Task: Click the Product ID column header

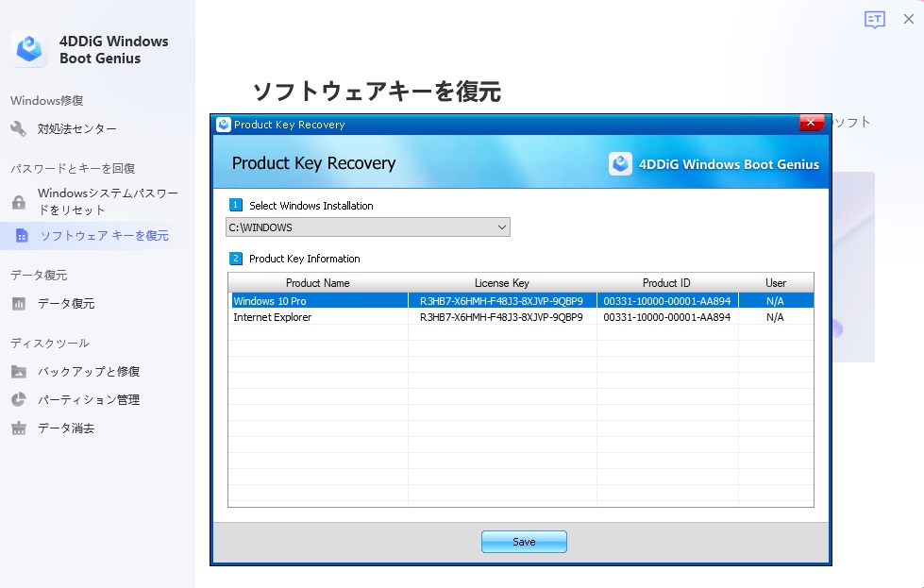Action: pyautogui.click(x=666, y=283)
